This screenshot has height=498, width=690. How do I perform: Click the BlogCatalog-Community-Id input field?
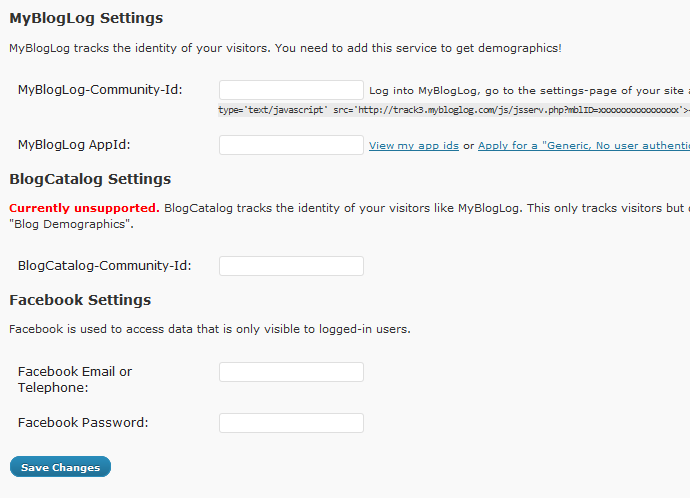(x=291, y=266)
